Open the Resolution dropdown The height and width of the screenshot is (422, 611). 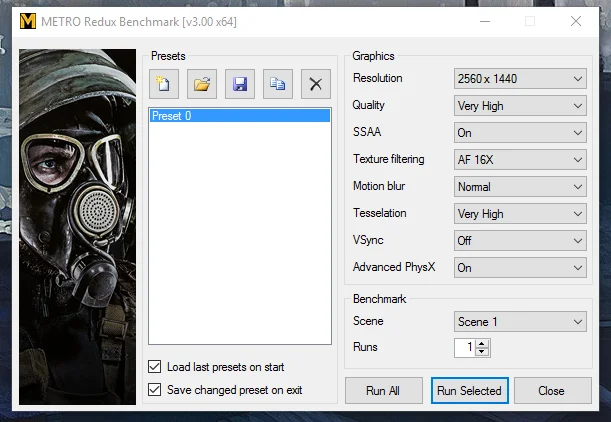[520, 79]
